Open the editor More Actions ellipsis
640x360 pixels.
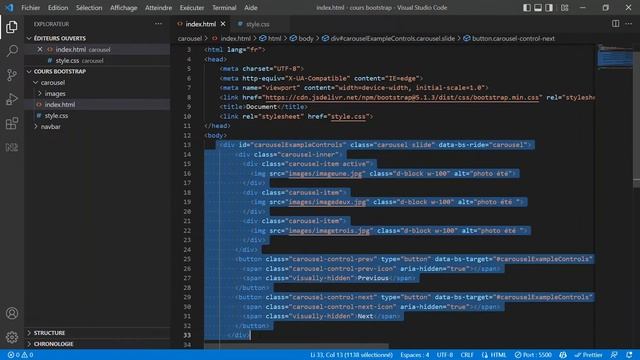[x=629, y=24]
